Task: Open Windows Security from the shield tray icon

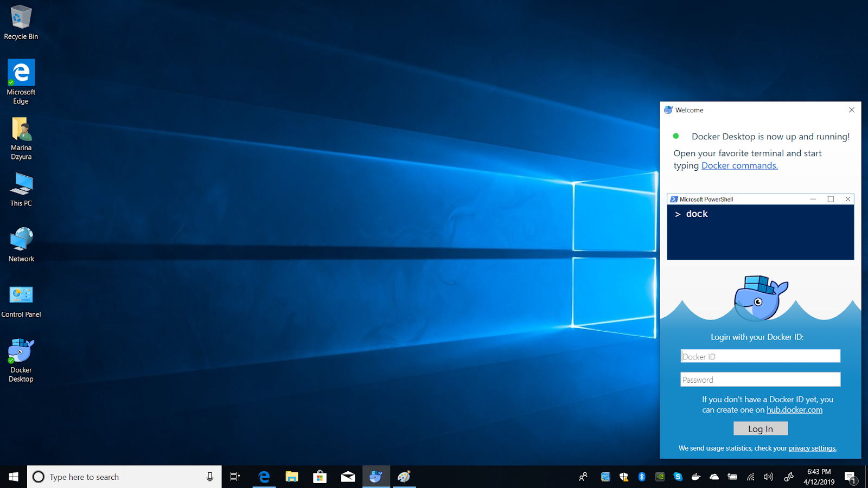Action: 623,477
